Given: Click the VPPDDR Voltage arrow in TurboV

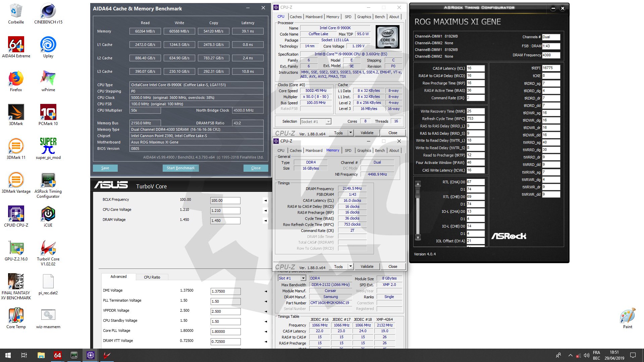Looking at the screenshot, I should 266,311.
